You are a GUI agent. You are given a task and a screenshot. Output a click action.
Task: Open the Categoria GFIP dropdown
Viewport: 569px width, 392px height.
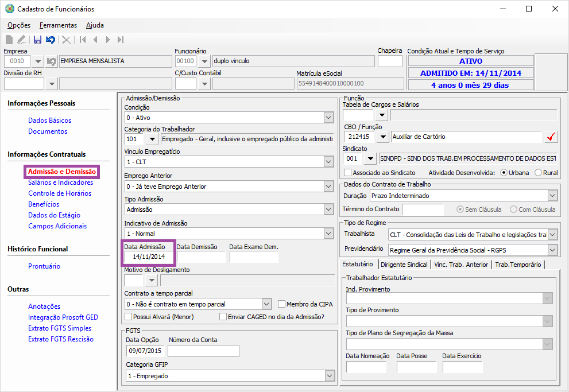click(330, 376)
